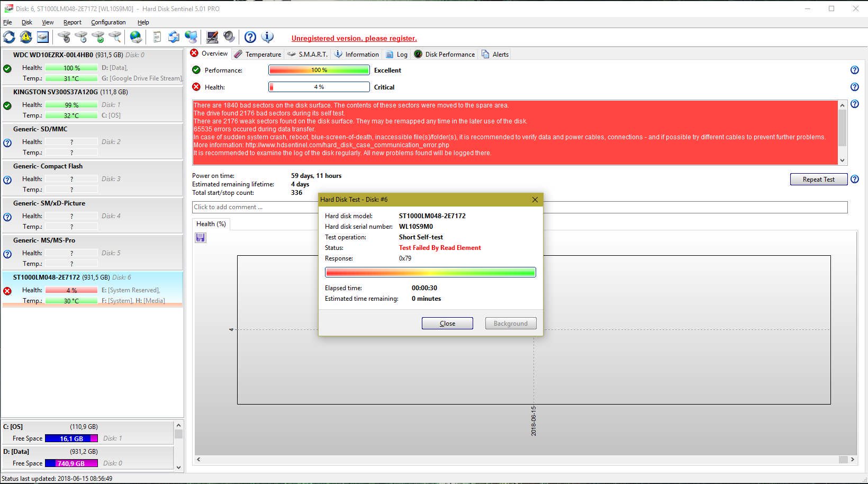Click the notepad report toolbar icon

click(x=157, y=37)
